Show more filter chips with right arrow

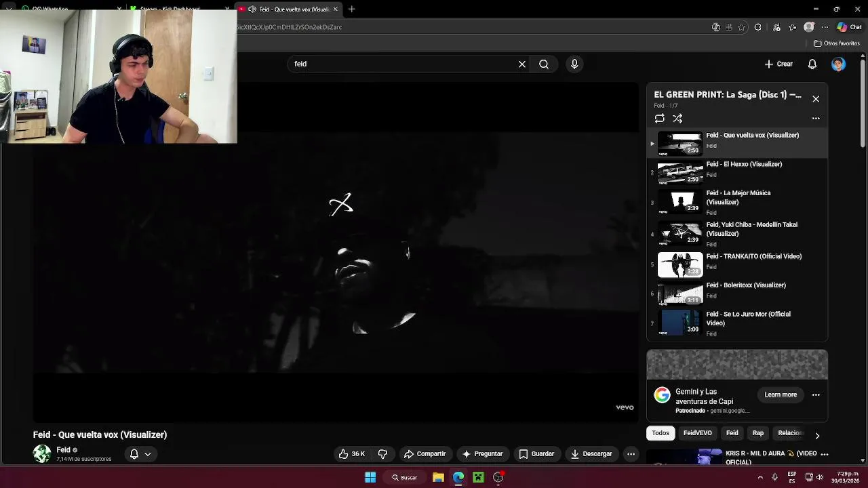pos(817,436)
